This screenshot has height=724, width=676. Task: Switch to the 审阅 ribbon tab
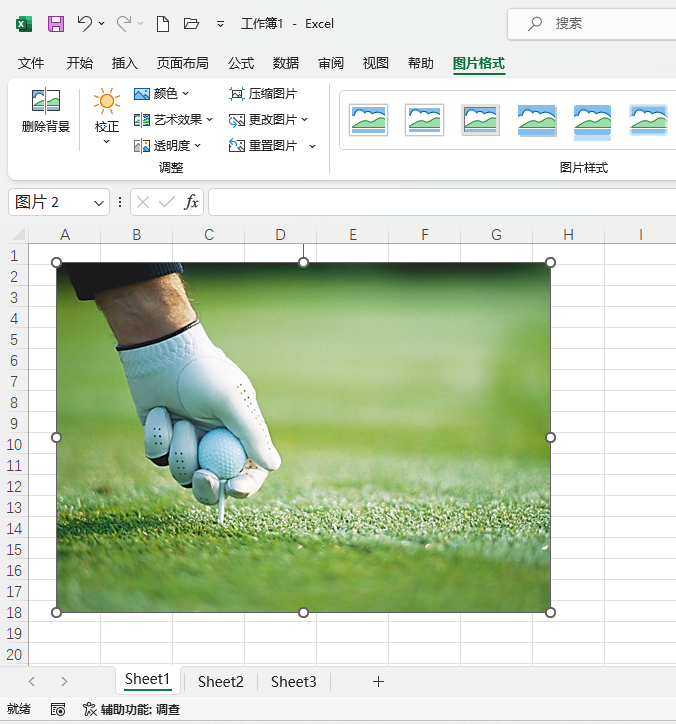click(x=331, y=63)
